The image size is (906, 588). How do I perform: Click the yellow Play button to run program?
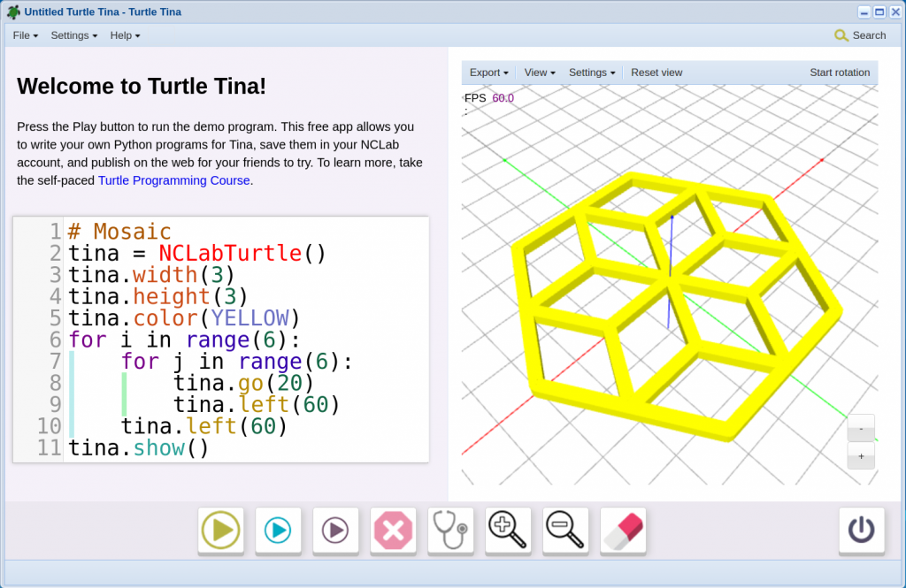pos(220,531)
